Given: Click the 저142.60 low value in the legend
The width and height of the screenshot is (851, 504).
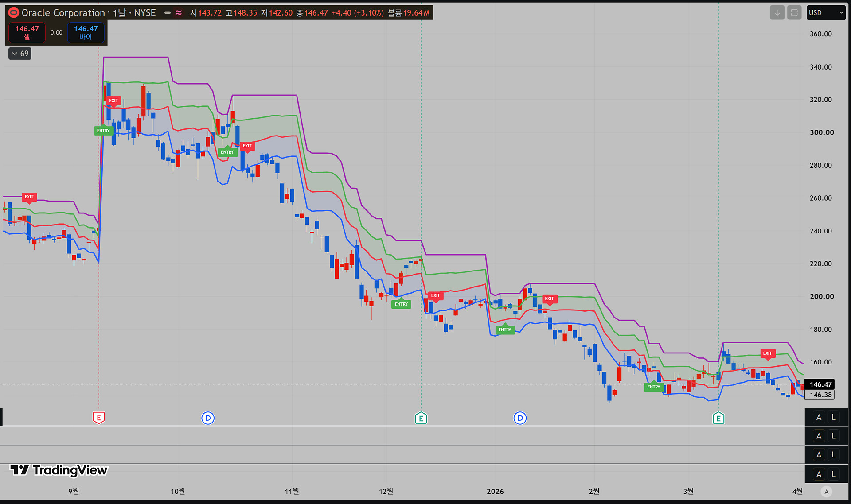Looking at the screenshot, I should coord(277,13).
